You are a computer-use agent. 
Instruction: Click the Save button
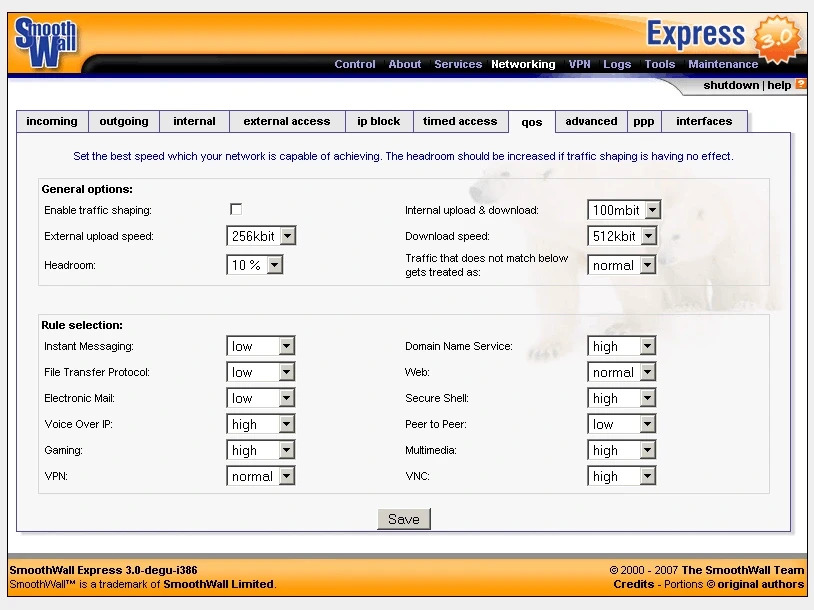click(x=404, y=519)
